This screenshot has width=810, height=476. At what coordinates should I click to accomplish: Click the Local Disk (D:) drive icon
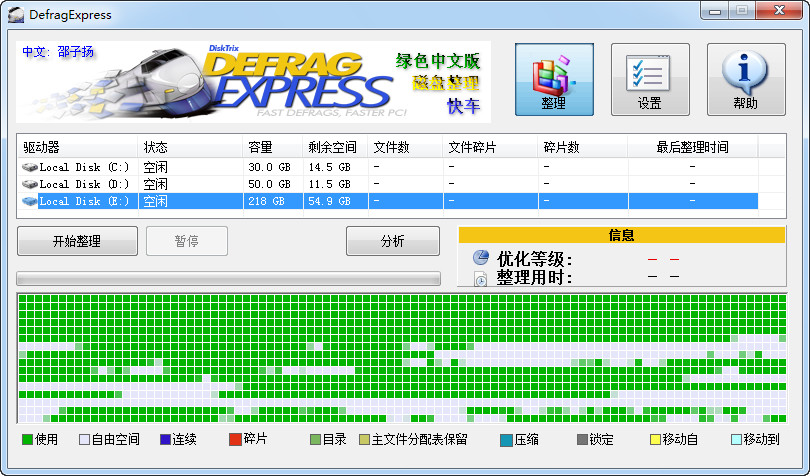(x=30, y=184)
